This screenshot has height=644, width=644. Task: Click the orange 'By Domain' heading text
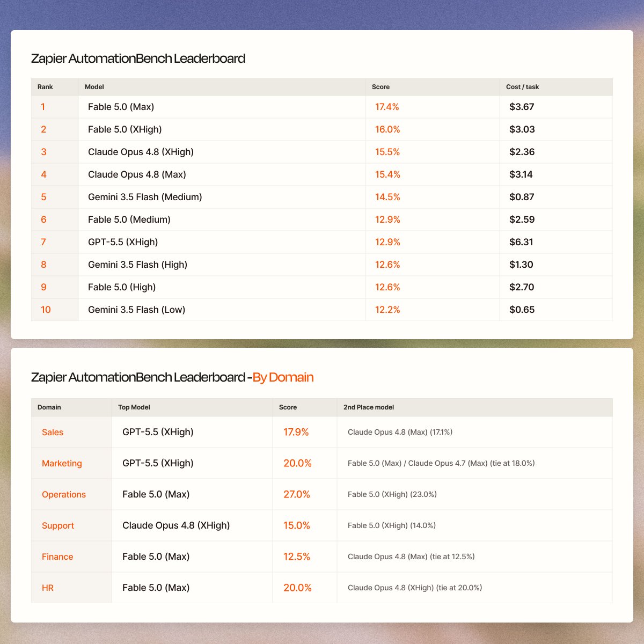point(283,377)
